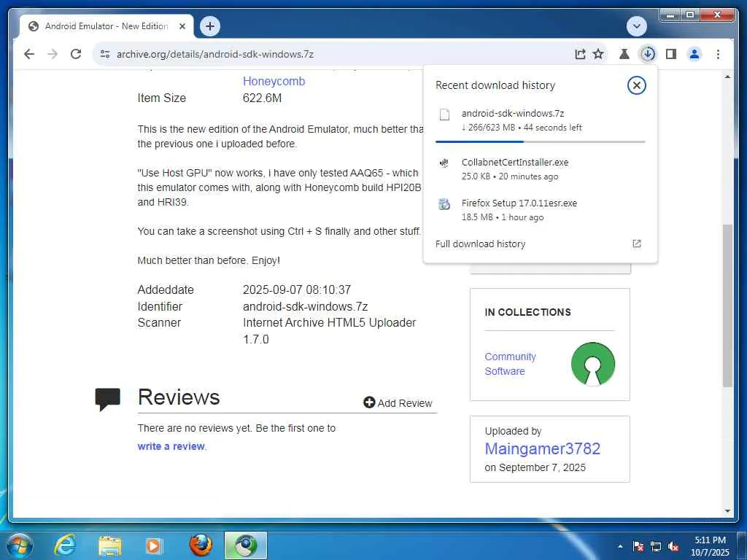Open the tab search dropdown
This screenshot has width=747, height=560.
636,26
